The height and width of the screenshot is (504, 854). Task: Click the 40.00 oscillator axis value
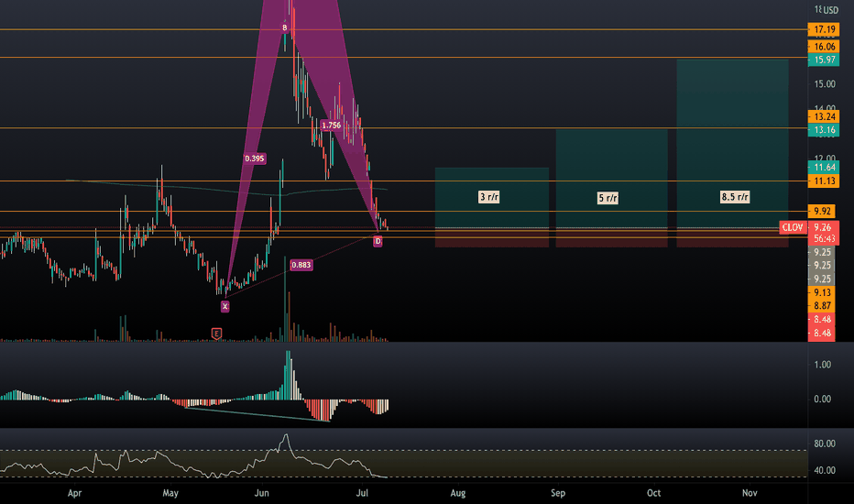pyautogui.click(x=824, y=470)
